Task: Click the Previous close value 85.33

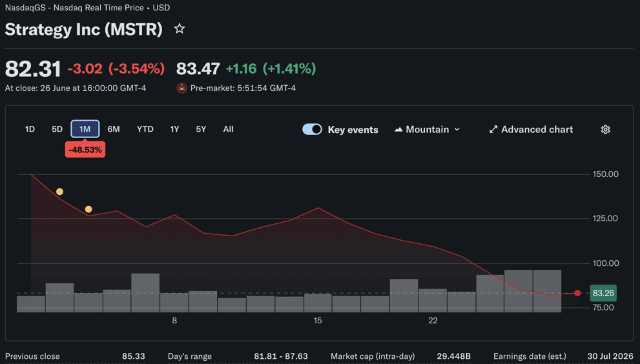Action: coord(134,356)
